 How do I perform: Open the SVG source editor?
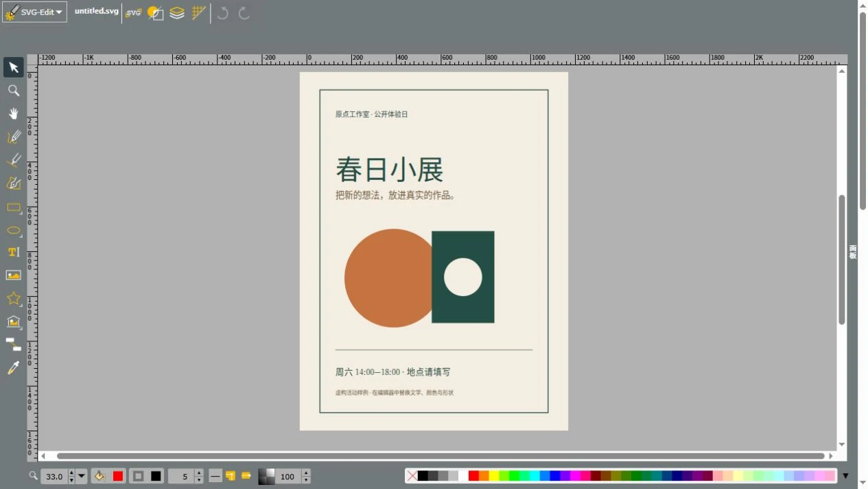pyautogui.click(x=133, y=12)
